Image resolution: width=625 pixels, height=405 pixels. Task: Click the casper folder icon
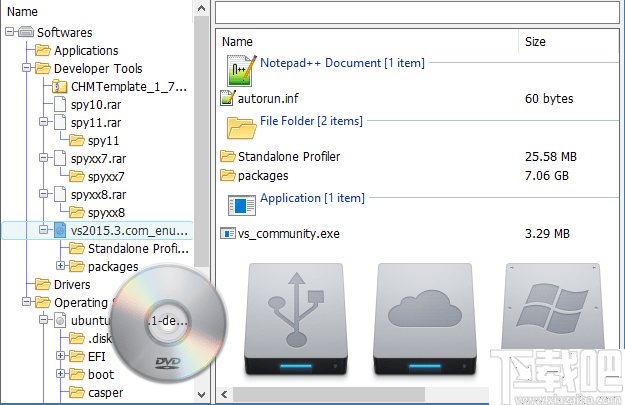(77, 392)
